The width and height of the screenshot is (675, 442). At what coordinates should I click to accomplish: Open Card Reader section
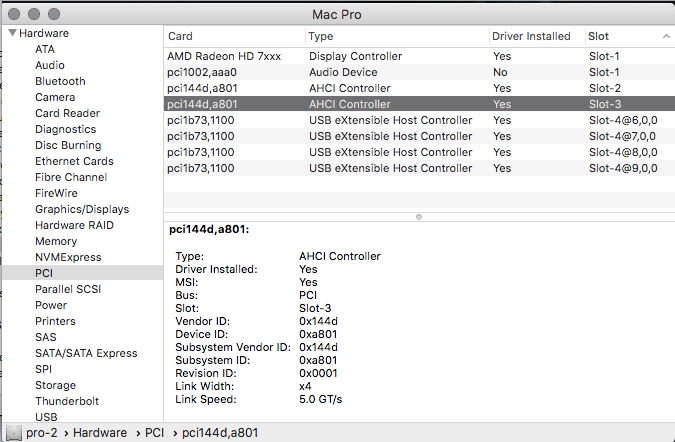pos(68,113)
